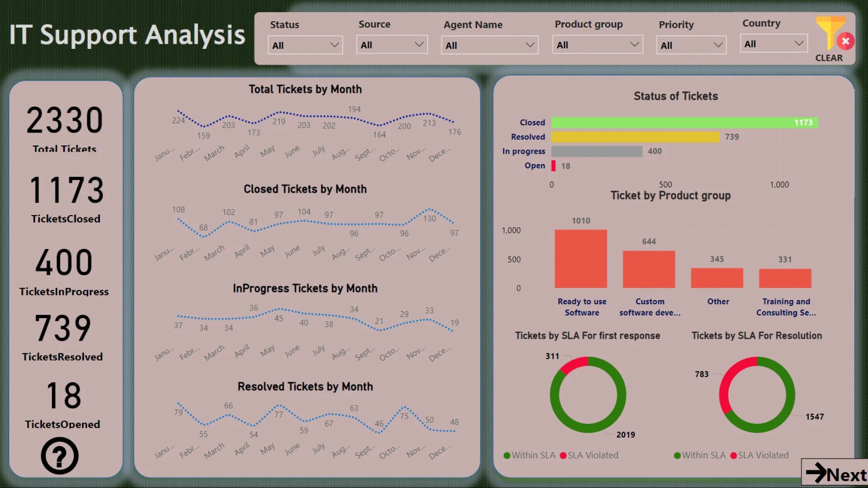Click Tickets by SLA For Resolution title

pyautogui.click(x=757, y=336)
